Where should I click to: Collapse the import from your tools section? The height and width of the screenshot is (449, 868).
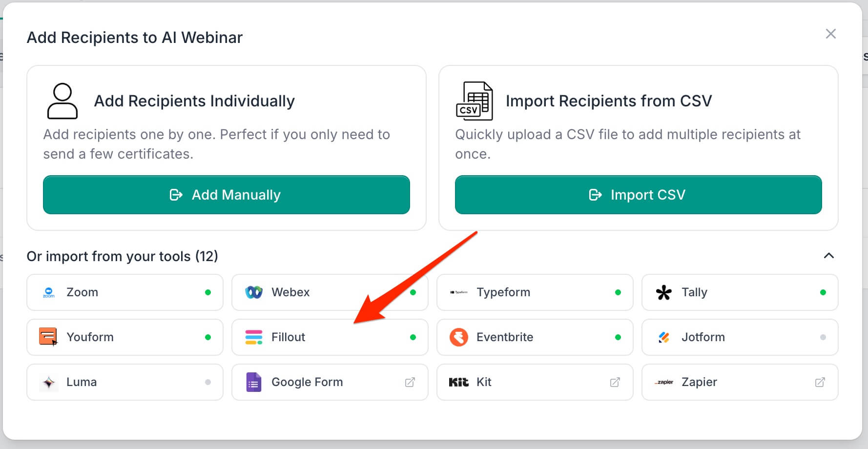pos(829,256)
